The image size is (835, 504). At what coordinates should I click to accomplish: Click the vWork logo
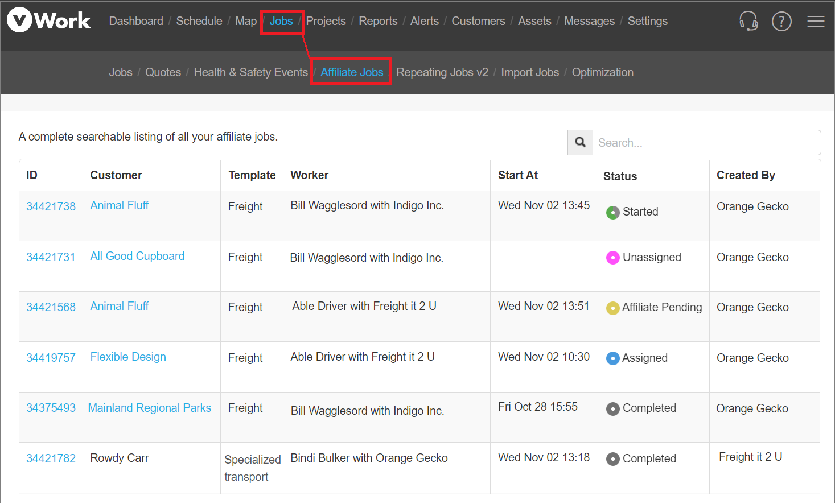[48, 19]
